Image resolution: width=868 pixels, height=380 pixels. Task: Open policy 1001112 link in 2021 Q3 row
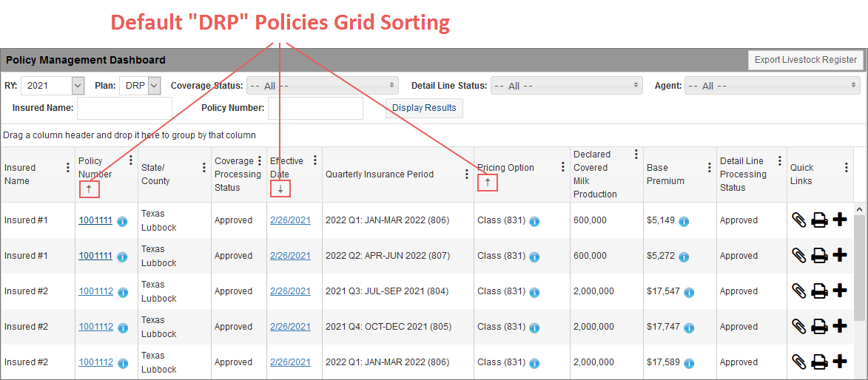tap(95, 291)
